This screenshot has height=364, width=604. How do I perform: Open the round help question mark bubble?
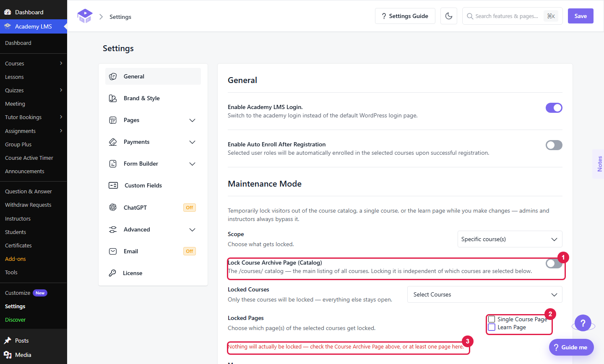point(583,323)
